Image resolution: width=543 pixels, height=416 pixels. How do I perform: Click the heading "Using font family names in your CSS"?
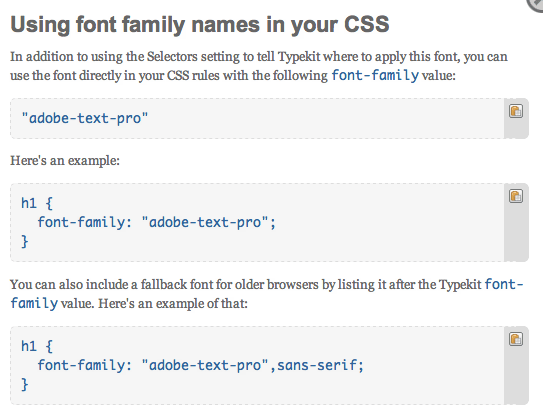tap(200, 25)
